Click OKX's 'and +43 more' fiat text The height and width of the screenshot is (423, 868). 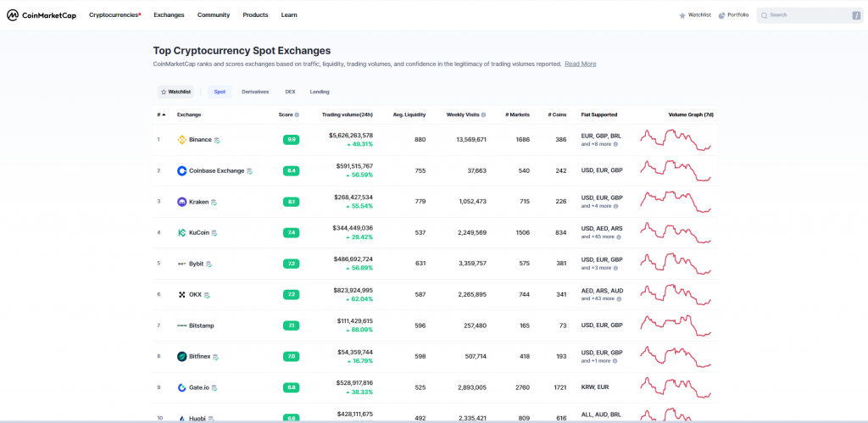click(598, 299)
